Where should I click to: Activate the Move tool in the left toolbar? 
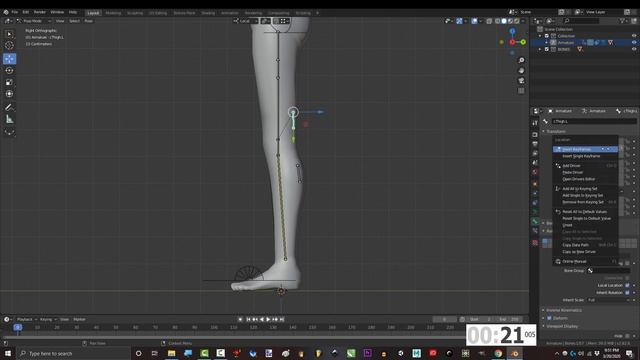pos(9,59)
